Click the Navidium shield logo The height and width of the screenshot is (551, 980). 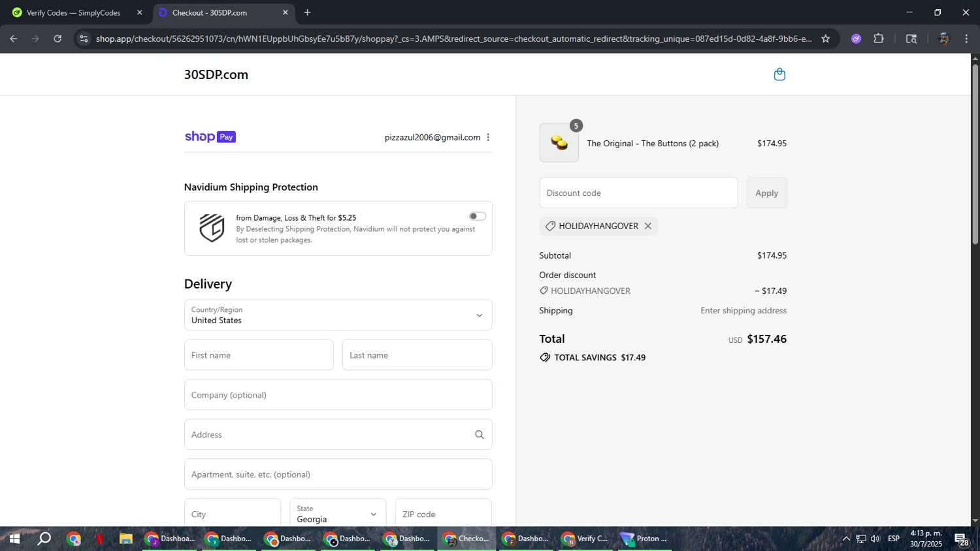tap(212, 228)
